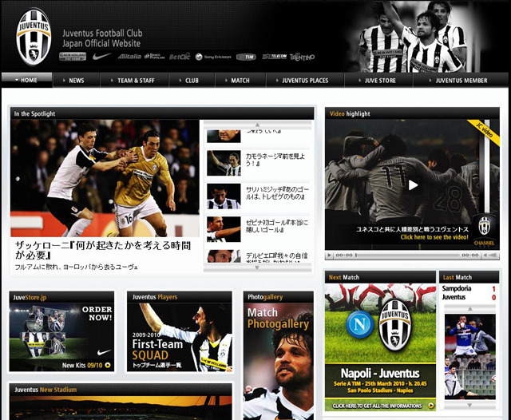Open the NEWS navigation tab
Image resolution: width=511 pixels, height=420 pixels.
[x=75, y=81]
